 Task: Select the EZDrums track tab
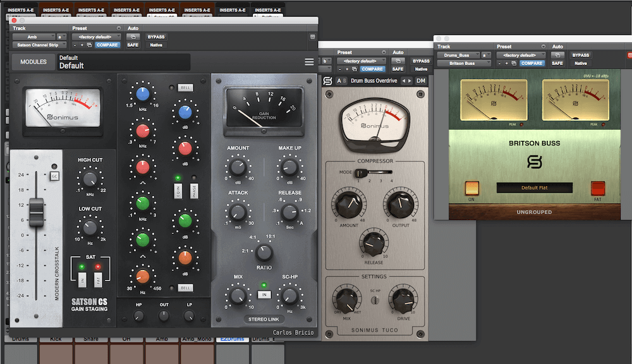pos(231,339)
